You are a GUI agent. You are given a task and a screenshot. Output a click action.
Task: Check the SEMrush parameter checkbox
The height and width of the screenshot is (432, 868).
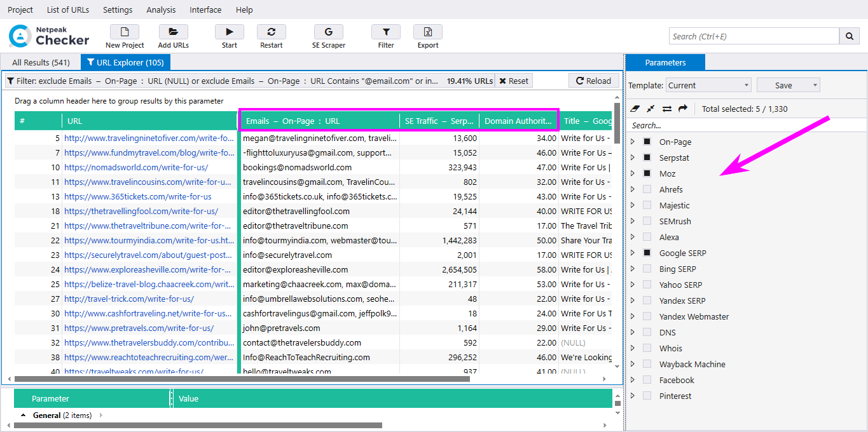pyautogui.click(x=647, y=221)
